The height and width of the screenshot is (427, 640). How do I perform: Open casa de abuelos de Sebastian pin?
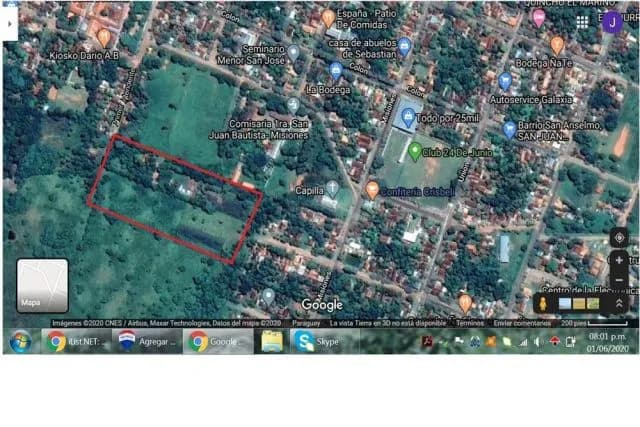pyautogui.click(x=404, y=47)
